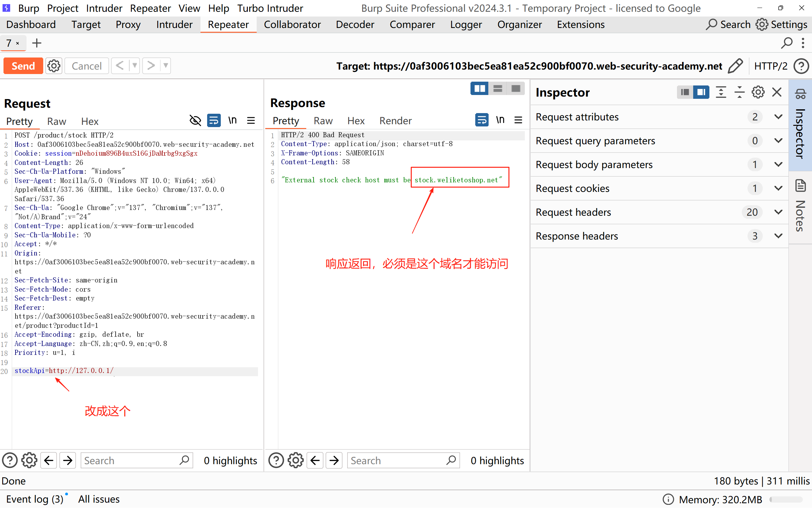
Task: Toggle show newline characters in response
Action: [x=500, y=120]
